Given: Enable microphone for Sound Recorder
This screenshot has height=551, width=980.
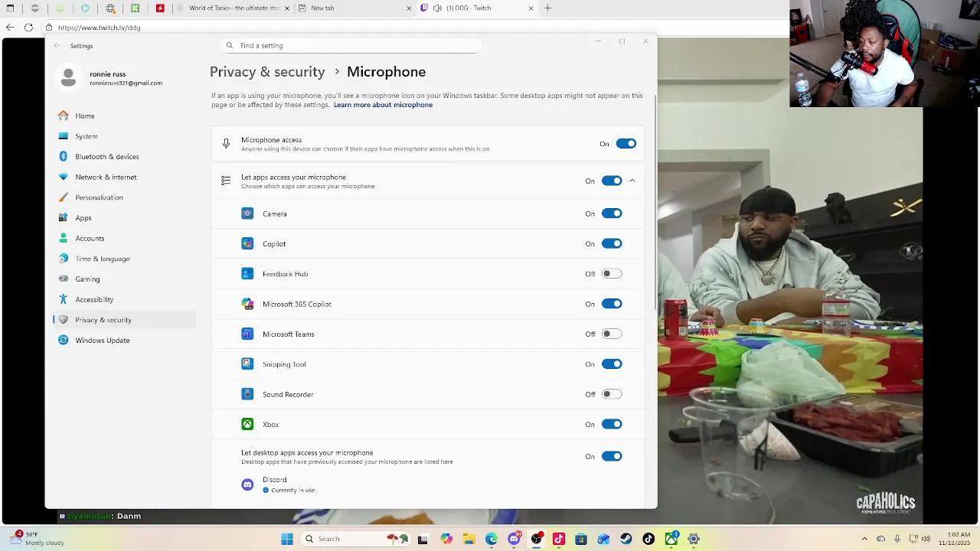Looking at the screenshot, I should (x=612, y=394).
